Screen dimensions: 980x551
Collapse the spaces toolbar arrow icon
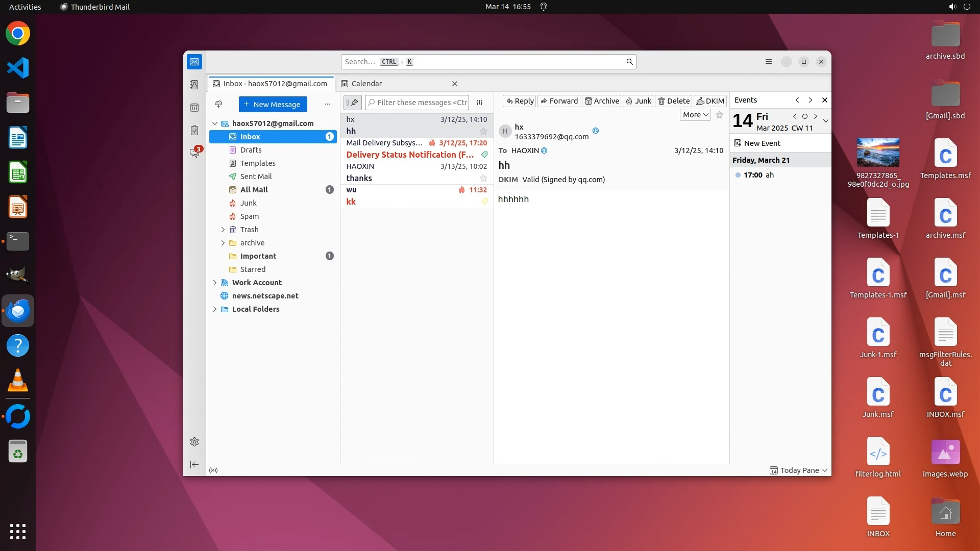194,464
